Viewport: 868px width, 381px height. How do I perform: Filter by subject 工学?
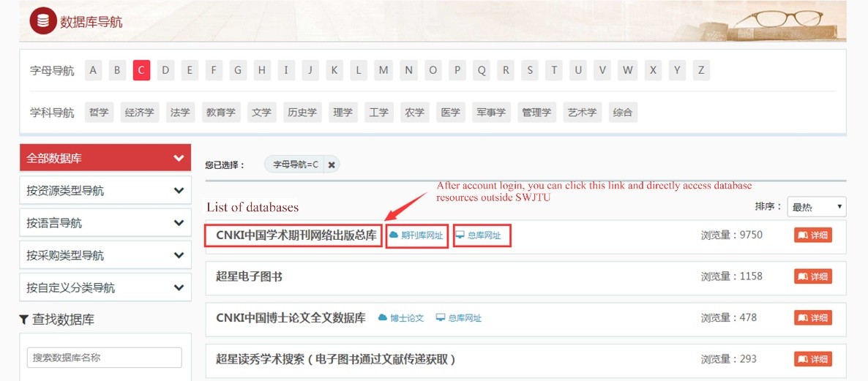[378, 113]
